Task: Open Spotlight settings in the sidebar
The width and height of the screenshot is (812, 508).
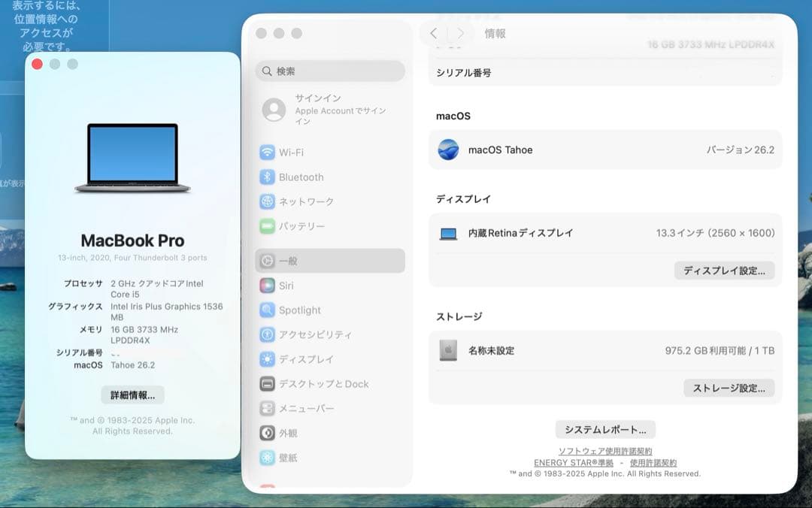Action: pyautogui.click(x=330, y=310)
